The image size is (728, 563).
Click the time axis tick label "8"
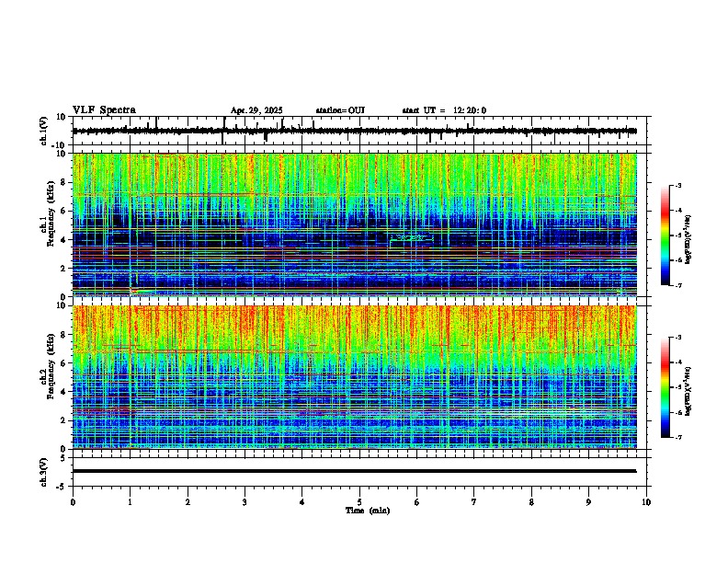(531, 502)
